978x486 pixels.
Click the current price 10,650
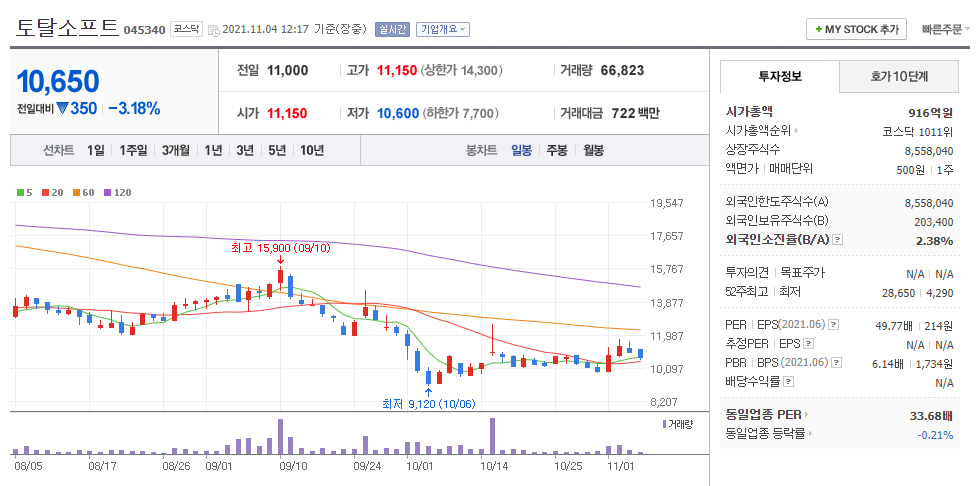pyautogui.click(x=57, y=82)
